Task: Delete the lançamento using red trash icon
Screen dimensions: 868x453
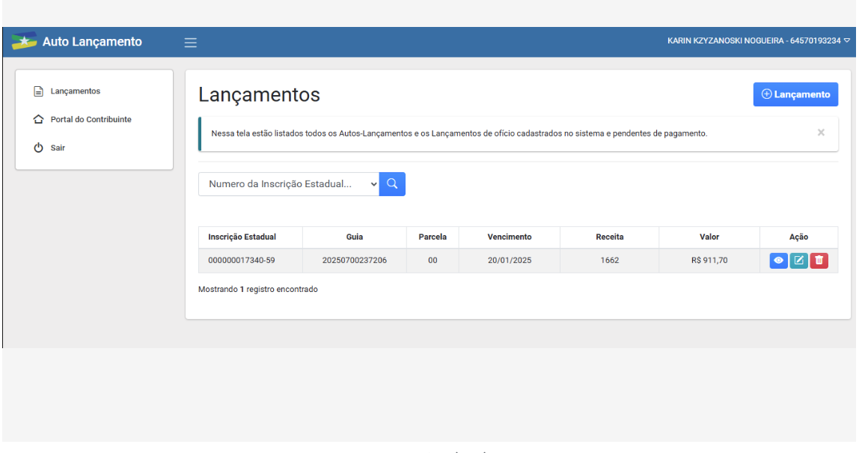Action: 819,261
